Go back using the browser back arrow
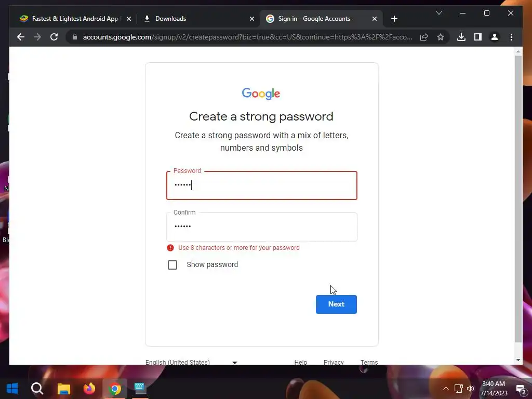This screenshot has height=399, width=532. (21, 37)
